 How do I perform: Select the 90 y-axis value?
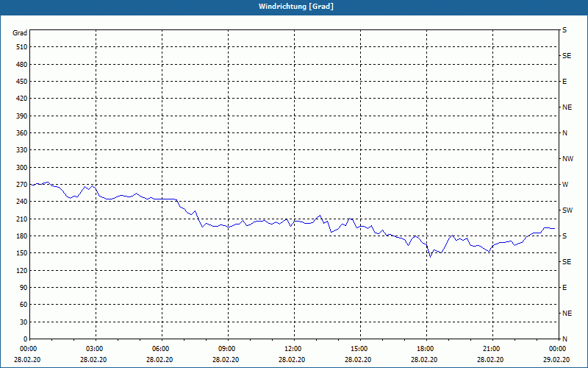click(23, 288)
